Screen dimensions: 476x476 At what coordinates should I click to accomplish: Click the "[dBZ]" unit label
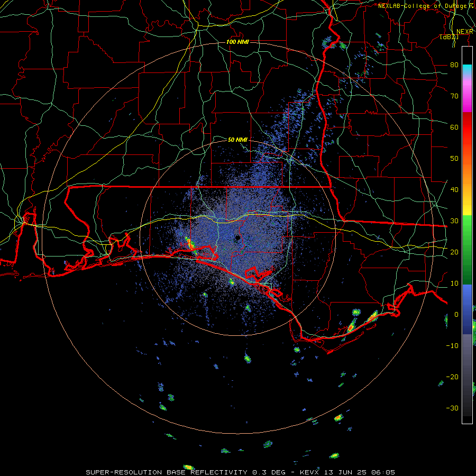pyautogui.click(x=449, y=37)
